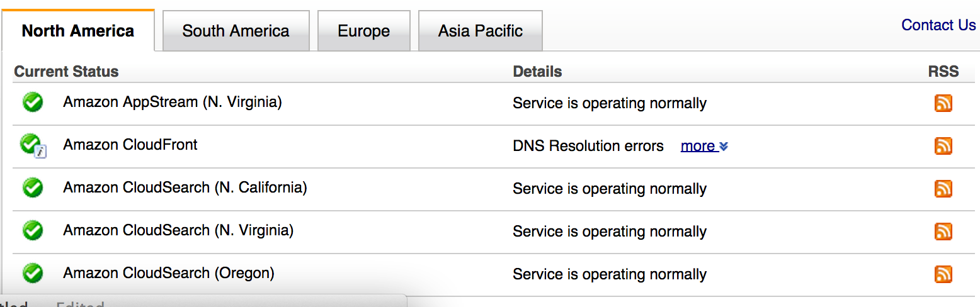Viewport: 980px width, 307px height.
Task: Open RSS feed for CloudSearch (Oregon)
Action: (943, 274)
